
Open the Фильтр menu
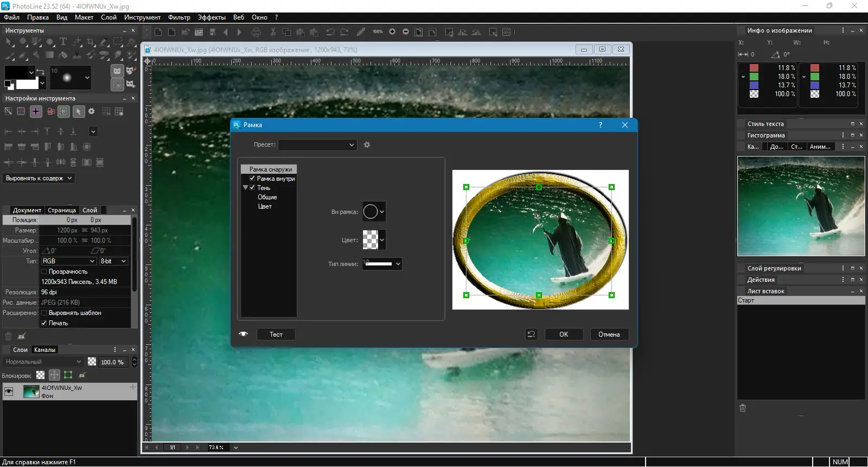[x=179, y=17]
